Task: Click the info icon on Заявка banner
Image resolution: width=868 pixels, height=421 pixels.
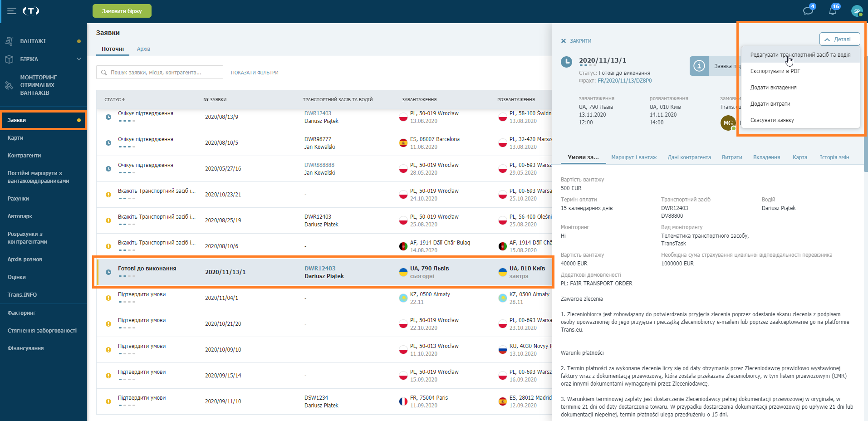Action: 699,66
